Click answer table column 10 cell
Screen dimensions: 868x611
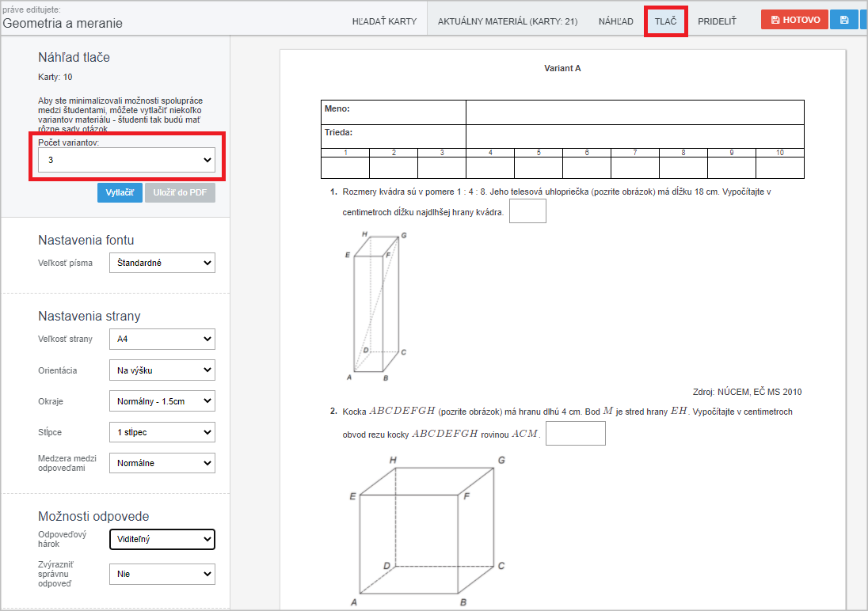(x=780, y=168)
